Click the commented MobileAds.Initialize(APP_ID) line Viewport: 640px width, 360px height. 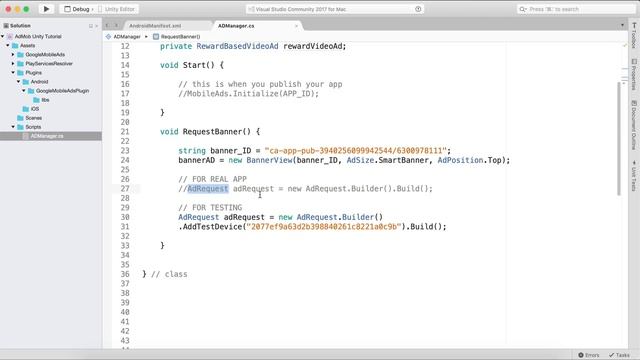pos(249,93)
